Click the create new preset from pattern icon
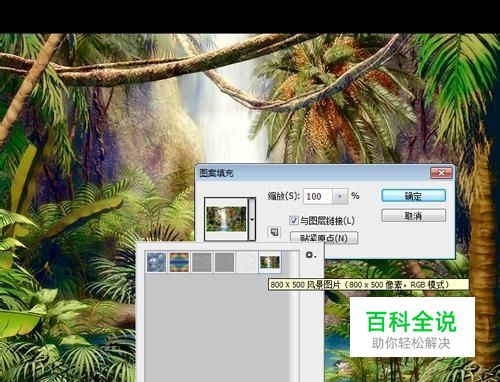 (x=274, y=232)
